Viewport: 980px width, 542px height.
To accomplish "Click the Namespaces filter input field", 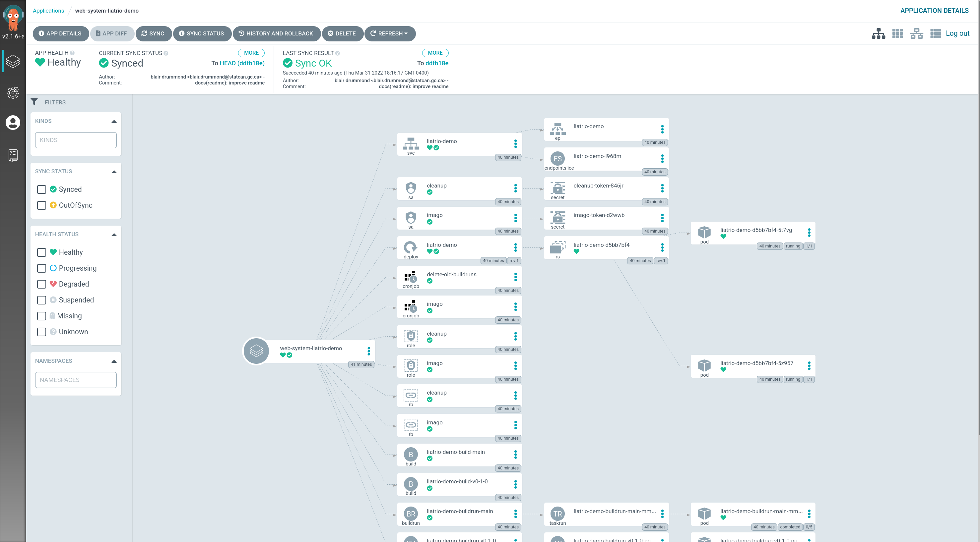I will click(76, 380).
